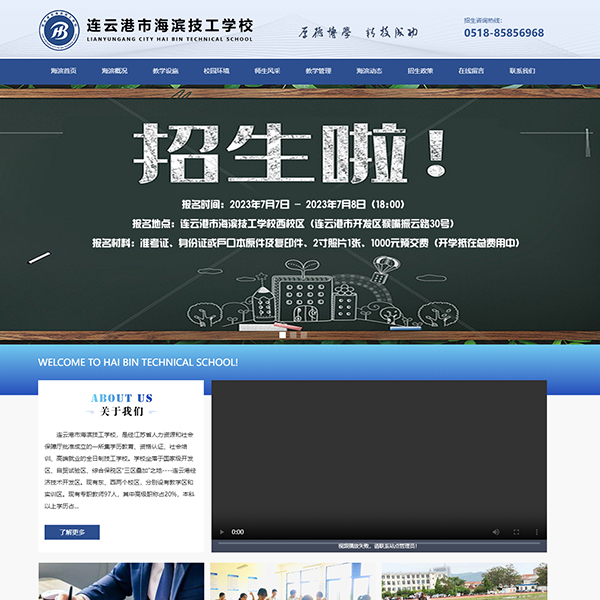
Task: Play the video with the play icon
Action: (222, 532)
